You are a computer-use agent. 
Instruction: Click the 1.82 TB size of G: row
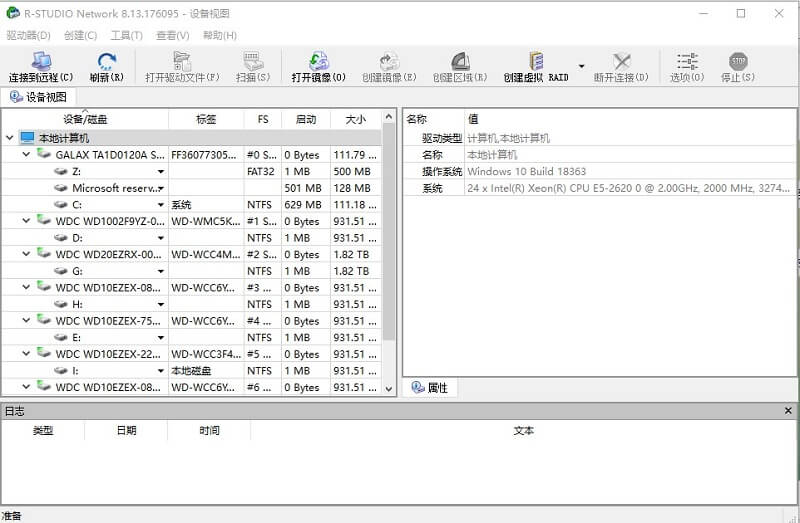(x=356, y=271)
